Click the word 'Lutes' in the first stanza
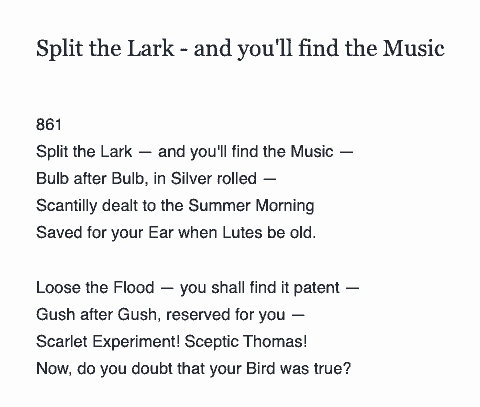480x407 pixels. coord(242,232)
